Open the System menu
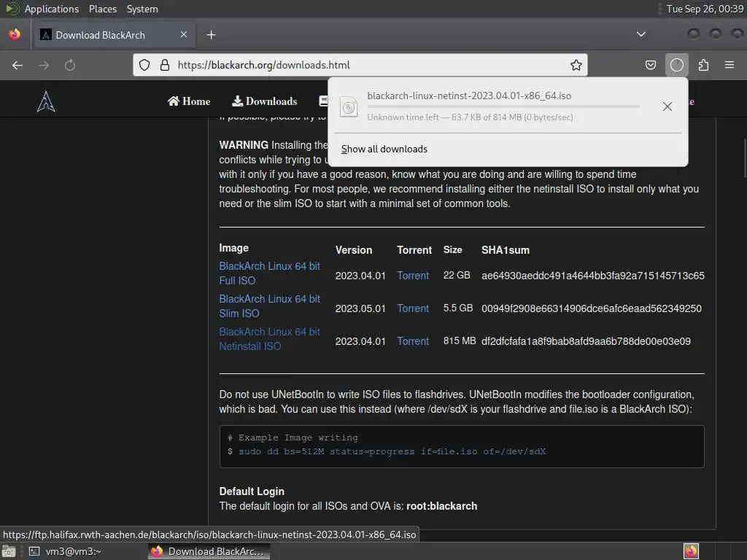The height and width of the screenshot is (560, 747). [x=142, y=9]
